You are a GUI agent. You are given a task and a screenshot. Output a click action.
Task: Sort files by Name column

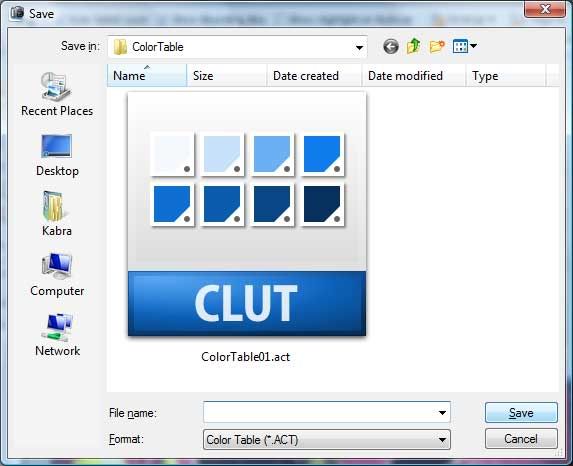tap(147, 76)
